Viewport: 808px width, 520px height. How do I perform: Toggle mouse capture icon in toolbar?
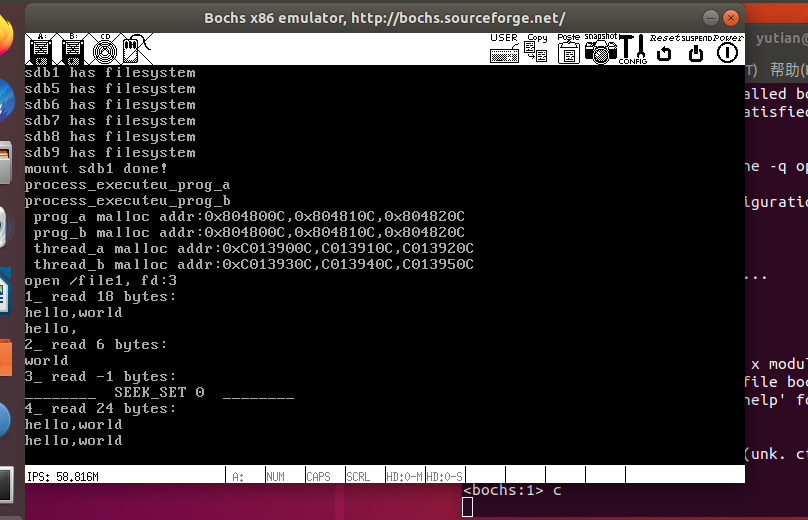pos(137,49)
